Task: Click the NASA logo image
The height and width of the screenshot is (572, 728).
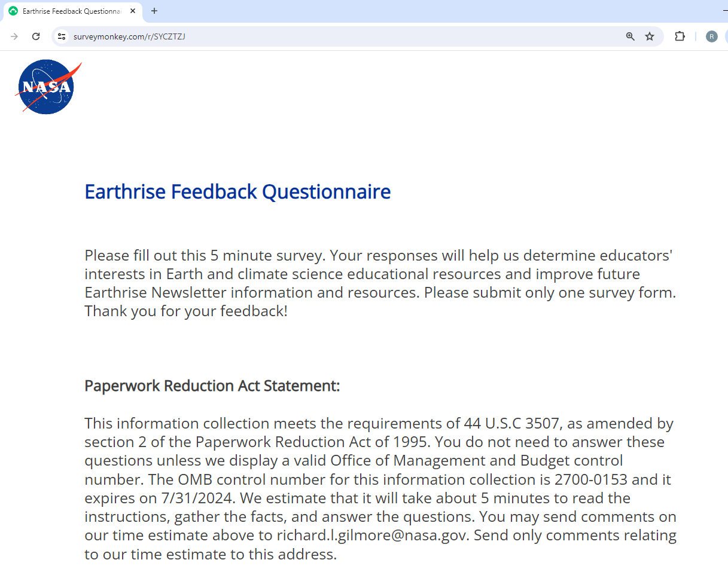Action: (x=47, y=87)
